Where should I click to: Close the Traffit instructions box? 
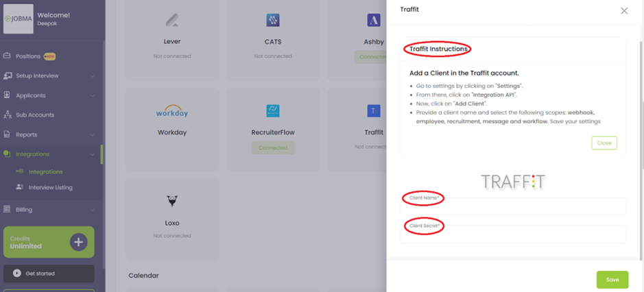click(604, 143)
